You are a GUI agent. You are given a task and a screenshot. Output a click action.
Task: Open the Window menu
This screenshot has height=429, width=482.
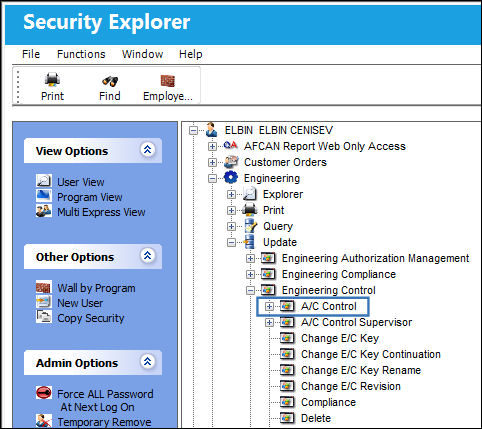click(x=142, y=54)
